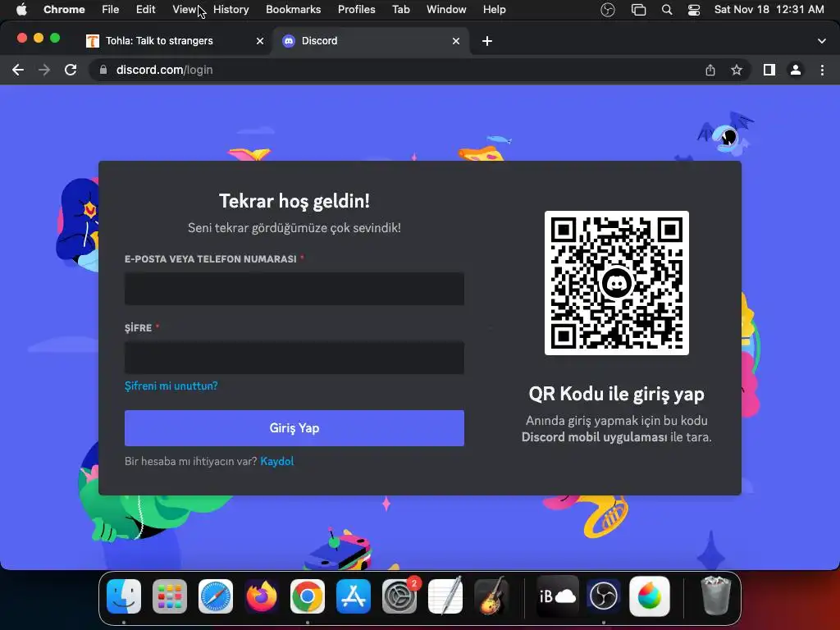The height and width of the screenshot is (630, 840).
Task: Click the OBS icon in menu bar
Action: [x=608, y=10]
